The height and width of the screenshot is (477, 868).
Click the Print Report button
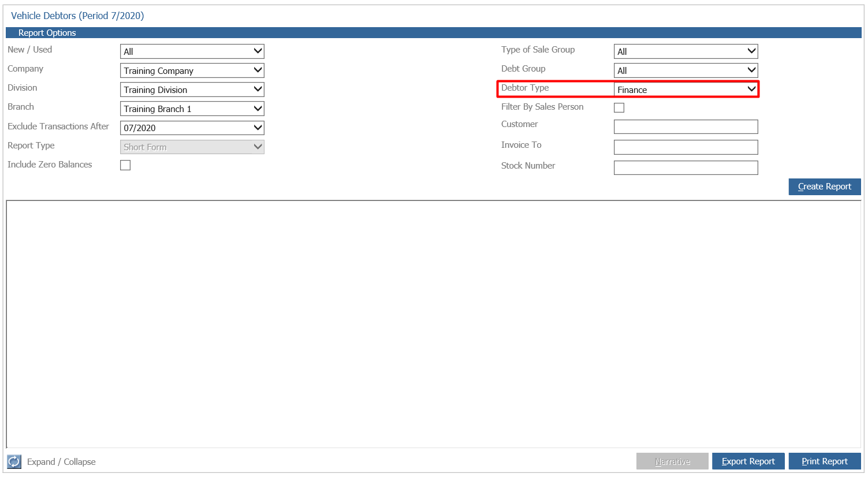[825, 461]
